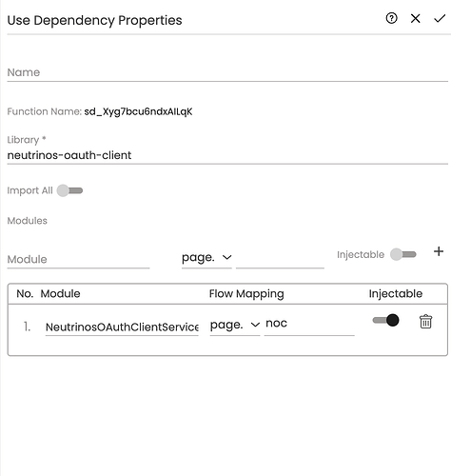Click the Injectable column header

[x=396, y=294]
